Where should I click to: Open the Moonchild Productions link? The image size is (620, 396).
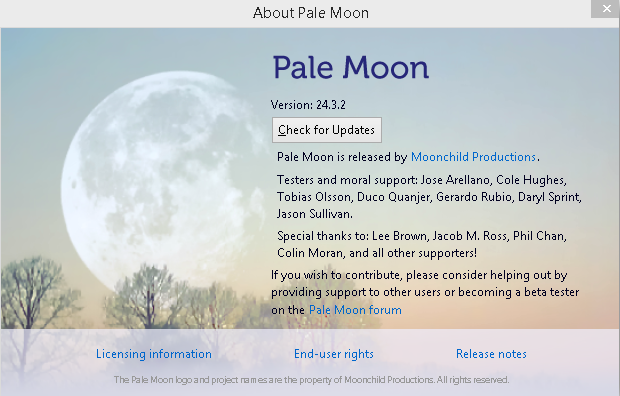pyautogui.click(x=473, y=157)
